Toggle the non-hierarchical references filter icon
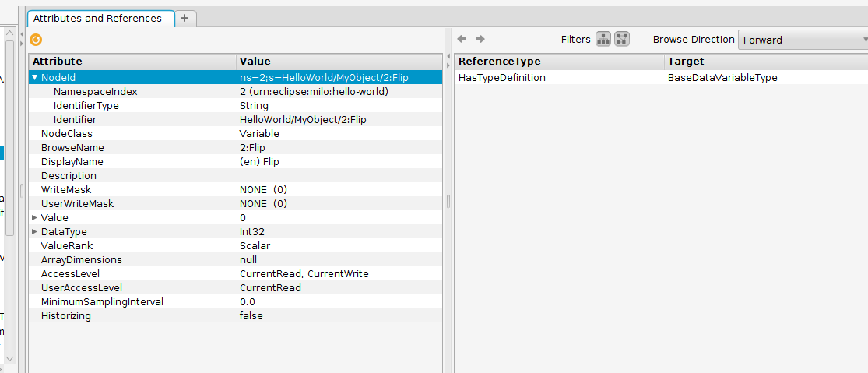 coord(622,39)
